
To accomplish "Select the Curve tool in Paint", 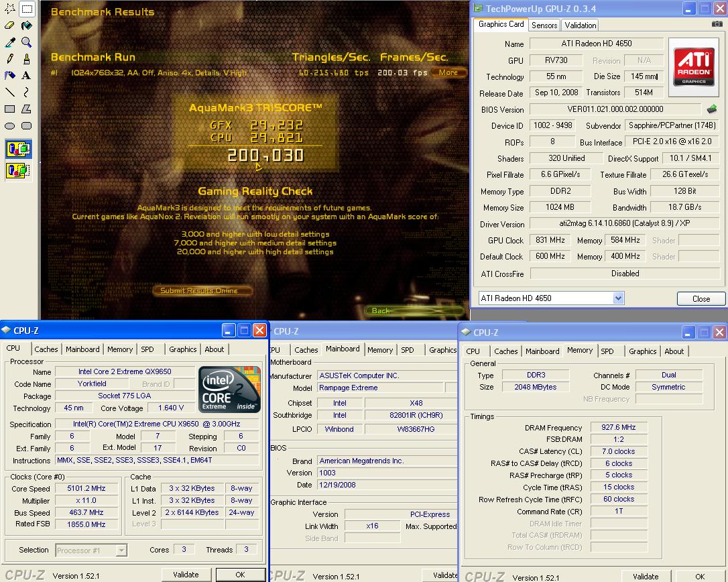I will (x=26, y=92).
